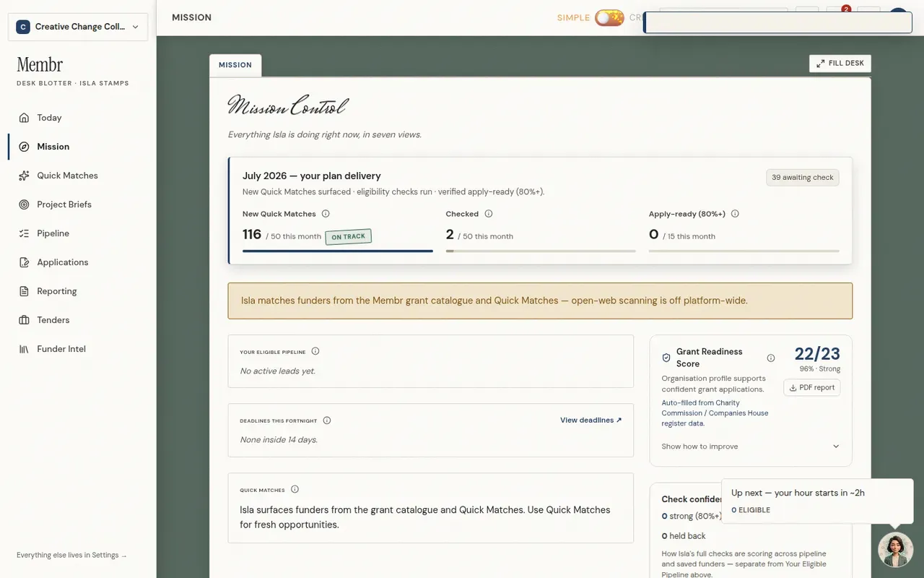Expand Show how to improve
The height and width of the screenshot is (578, 924).
[x=751, y=447]
